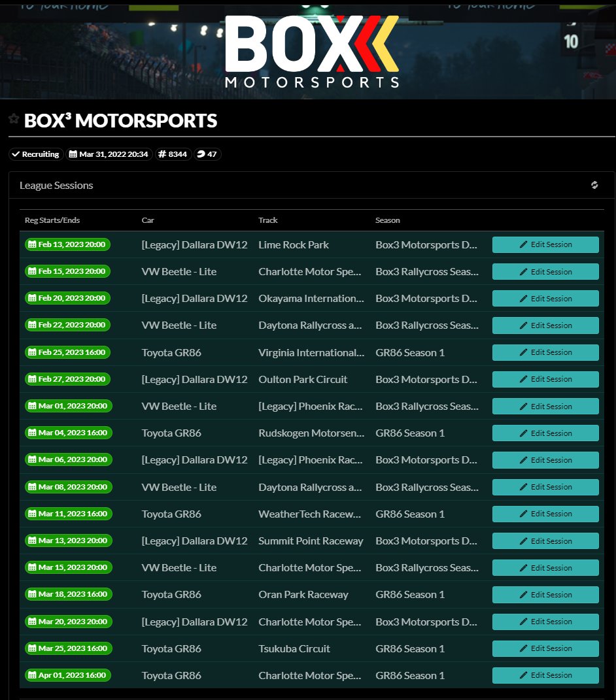This screenshot has width=616, height=700.
Task: Edit Session for Feb 27 Oulton Park
Action: click(545, 379)
